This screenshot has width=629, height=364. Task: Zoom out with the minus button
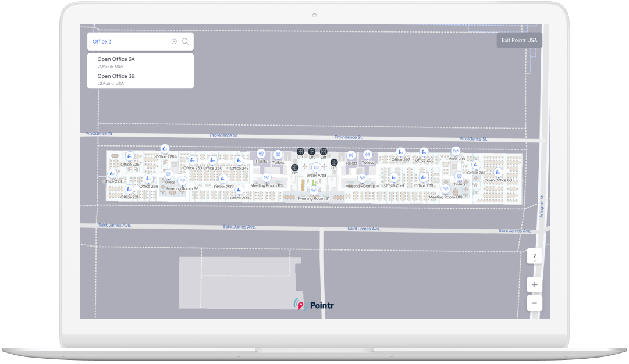(534, 302)
